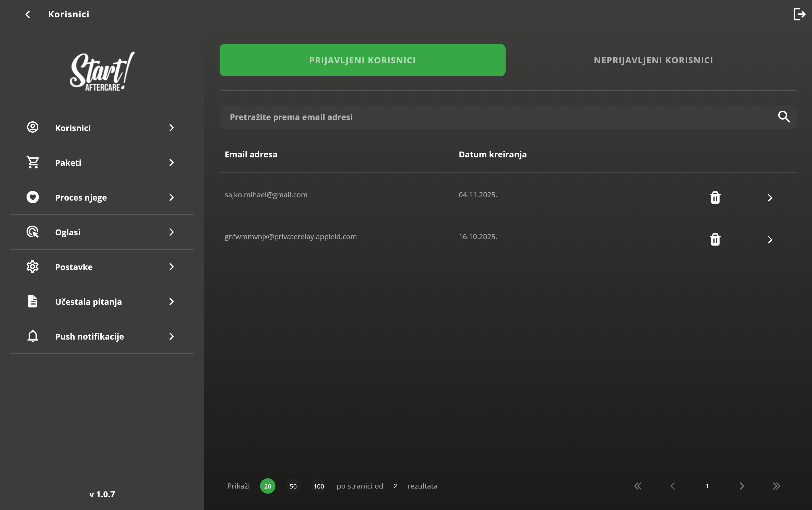
Task: Click the shopping cart Paketi icon
Action: [33, 163]
